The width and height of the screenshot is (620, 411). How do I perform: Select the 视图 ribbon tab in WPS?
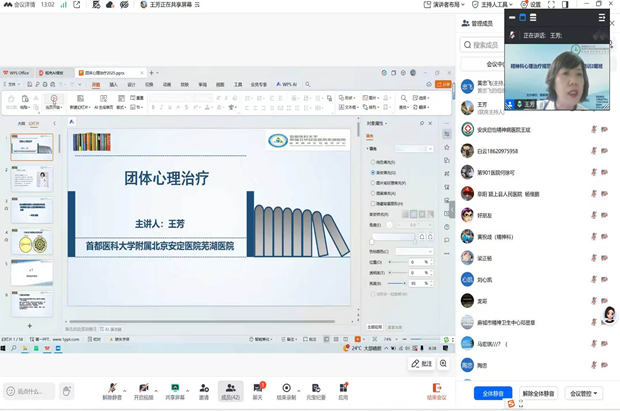pos(220,85)
